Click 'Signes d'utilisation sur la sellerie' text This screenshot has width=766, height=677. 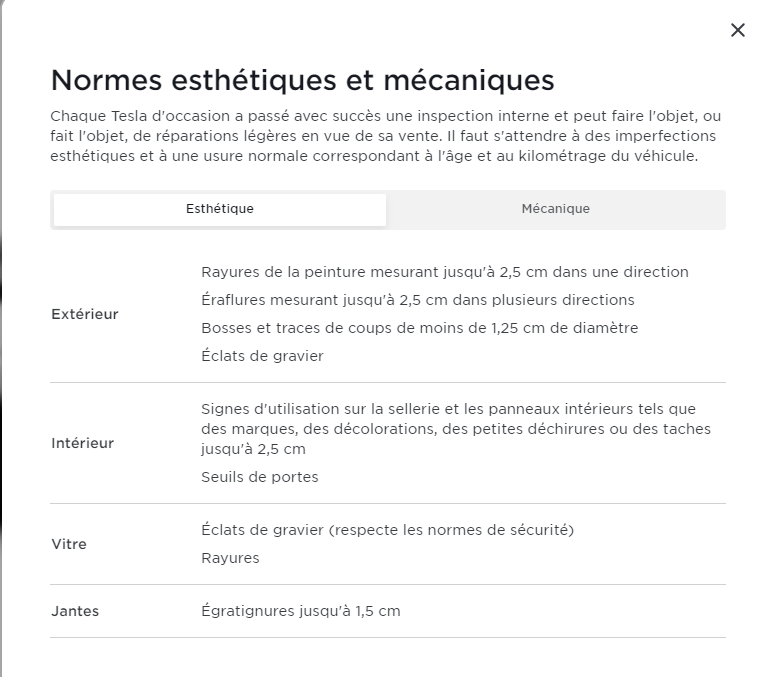[448, 409]
